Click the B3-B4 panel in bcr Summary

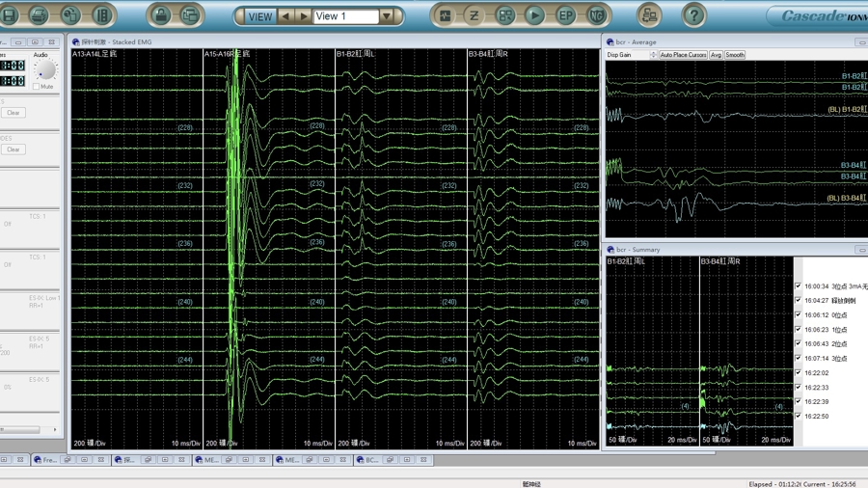[x=746, y=351]
